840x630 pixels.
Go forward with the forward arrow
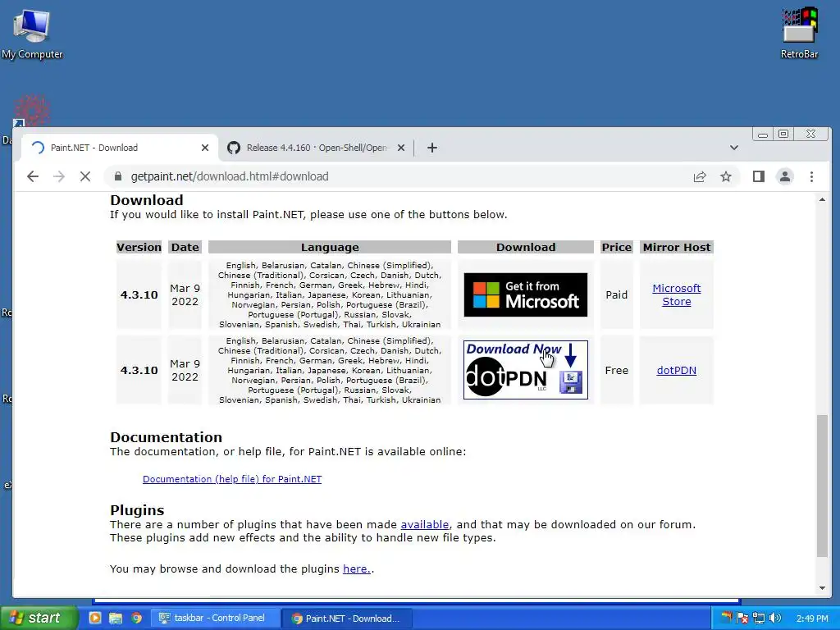pyautogui.click(x=59, y=176)
